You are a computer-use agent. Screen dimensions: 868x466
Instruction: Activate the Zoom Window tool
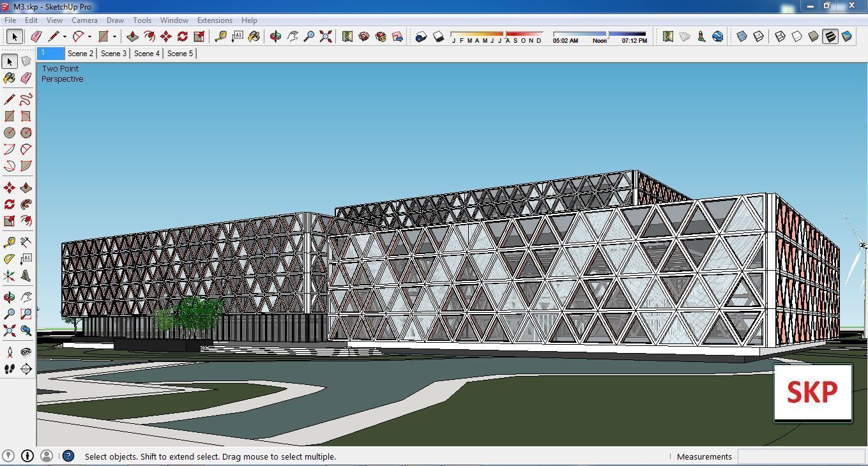coord(26,314)
